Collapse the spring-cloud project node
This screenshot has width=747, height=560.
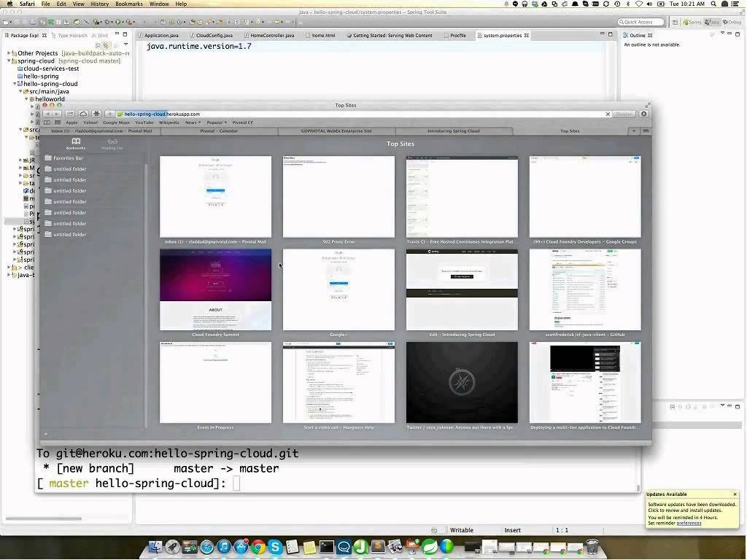[9, 61]
